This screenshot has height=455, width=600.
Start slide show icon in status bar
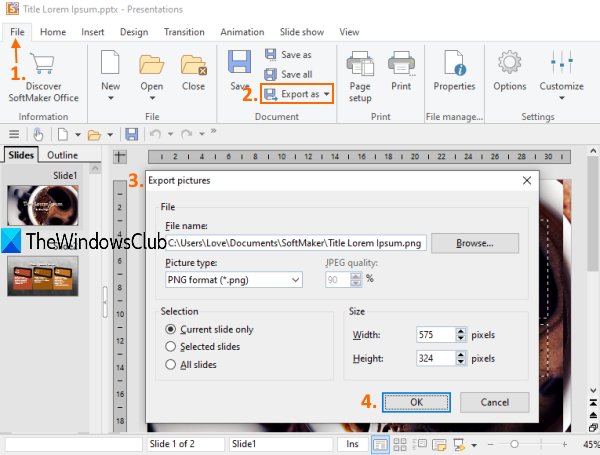pyautogui.click(x=459, y=445)
